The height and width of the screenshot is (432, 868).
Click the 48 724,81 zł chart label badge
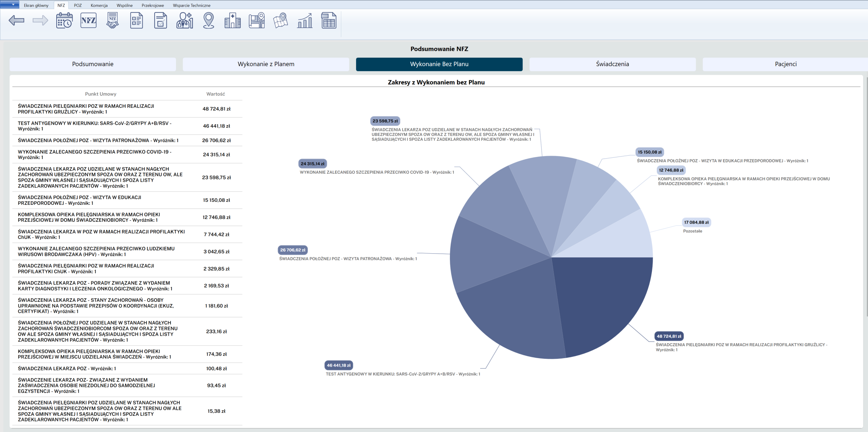(x=669, y=336)
